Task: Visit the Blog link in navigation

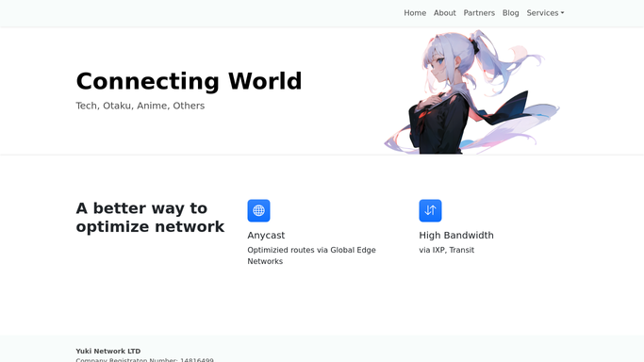Action: (x=510, y=13)
